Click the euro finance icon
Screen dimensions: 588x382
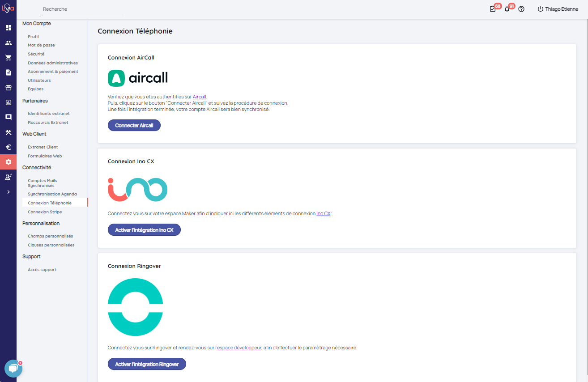coord(8,147)
